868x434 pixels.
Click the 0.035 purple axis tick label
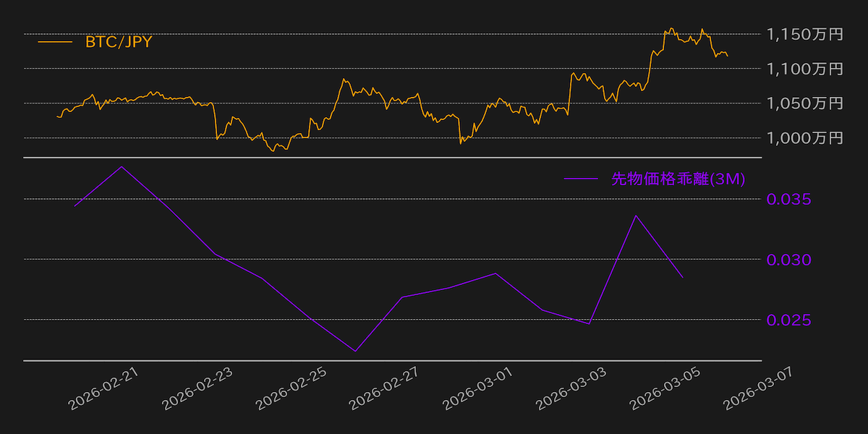(x=789, y=200)
